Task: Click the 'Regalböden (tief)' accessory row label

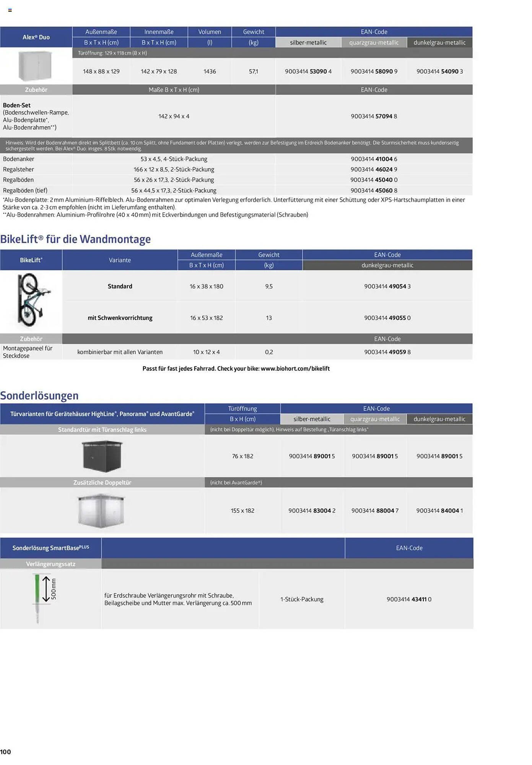Action: 25,190
